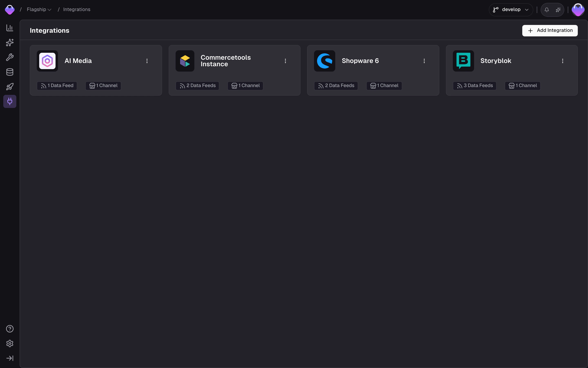Viewport: 588px width, 368px height.
Task: Open the help question mark icon
Action: coord(10,329)
